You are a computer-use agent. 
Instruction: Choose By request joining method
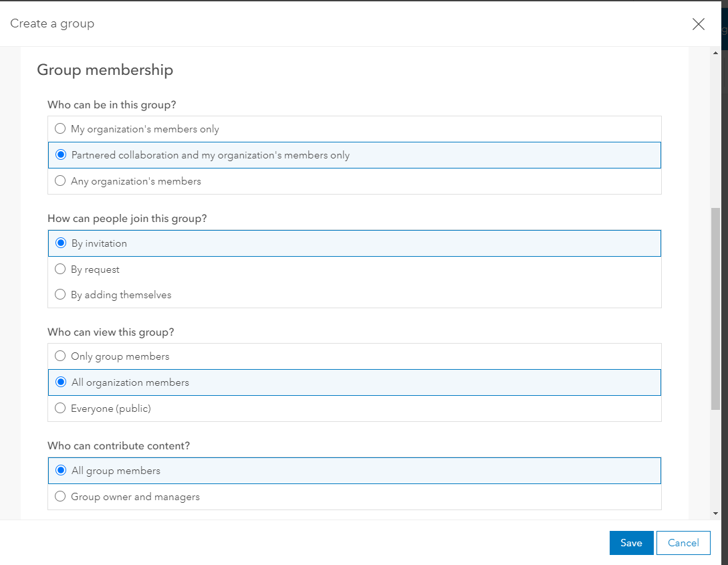click(x=60, y=269)
